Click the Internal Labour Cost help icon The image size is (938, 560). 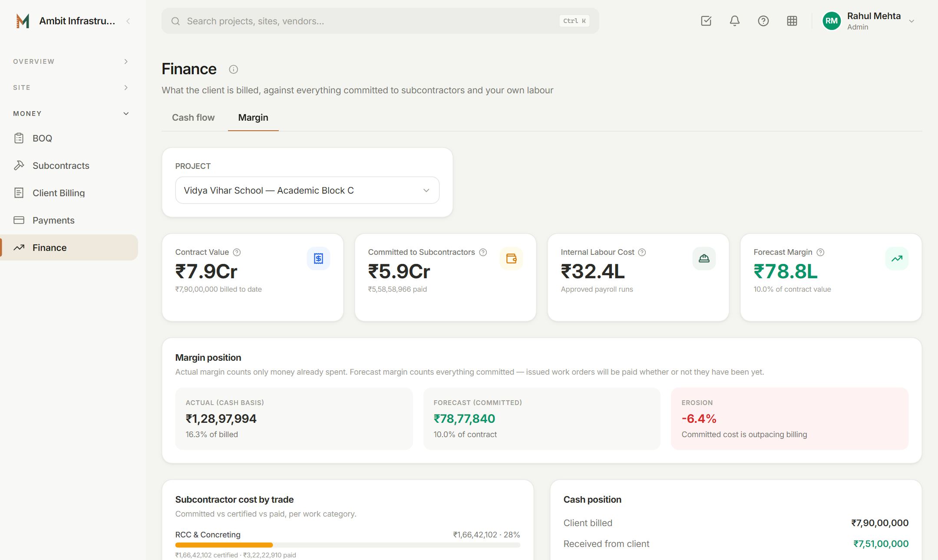(642, 252)
